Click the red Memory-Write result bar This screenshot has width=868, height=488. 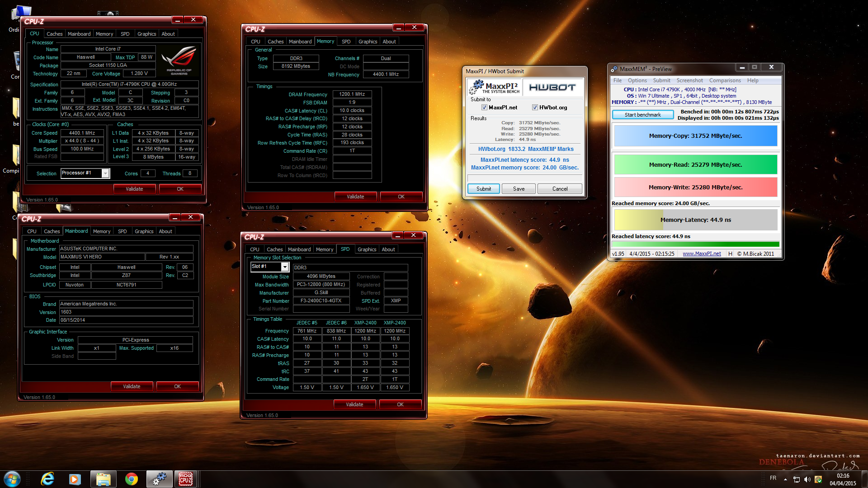pyautogui.click(x=695, y=187)
